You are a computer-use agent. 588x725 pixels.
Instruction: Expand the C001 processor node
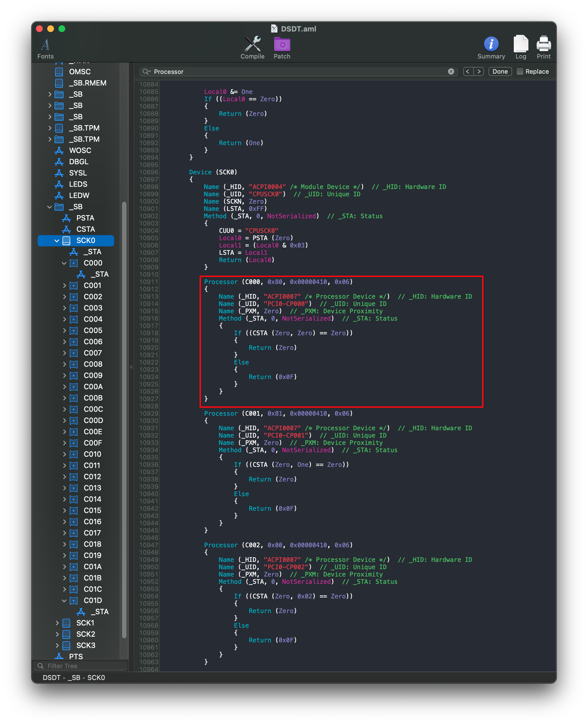tap(64, 286)
